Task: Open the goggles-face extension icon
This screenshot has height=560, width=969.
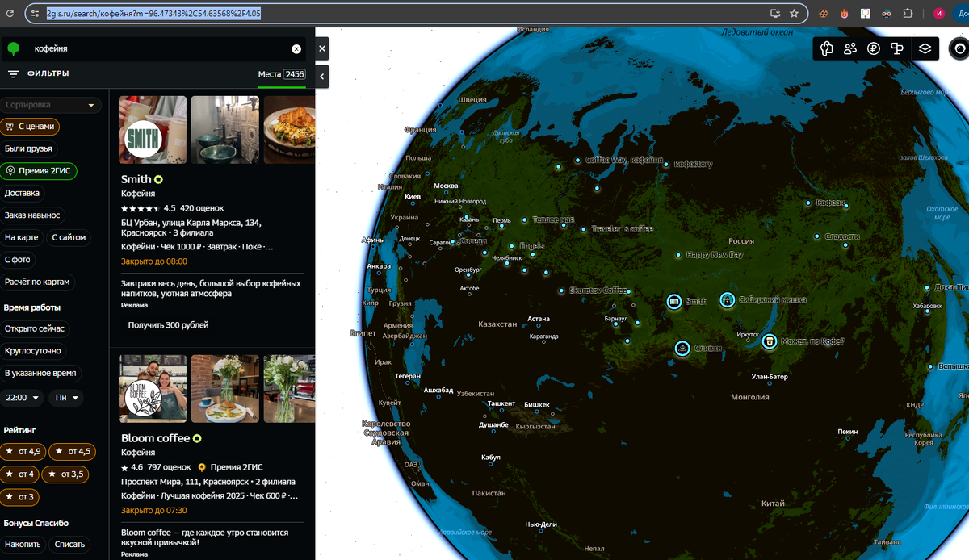Action: click(887, 14)
